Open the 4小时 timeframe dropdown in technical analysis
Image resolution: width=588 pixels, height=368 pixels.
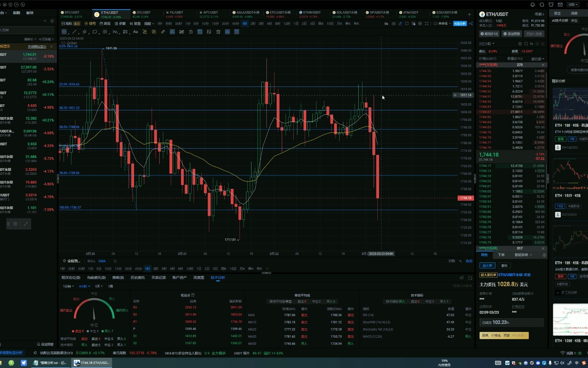coord(84,286)
